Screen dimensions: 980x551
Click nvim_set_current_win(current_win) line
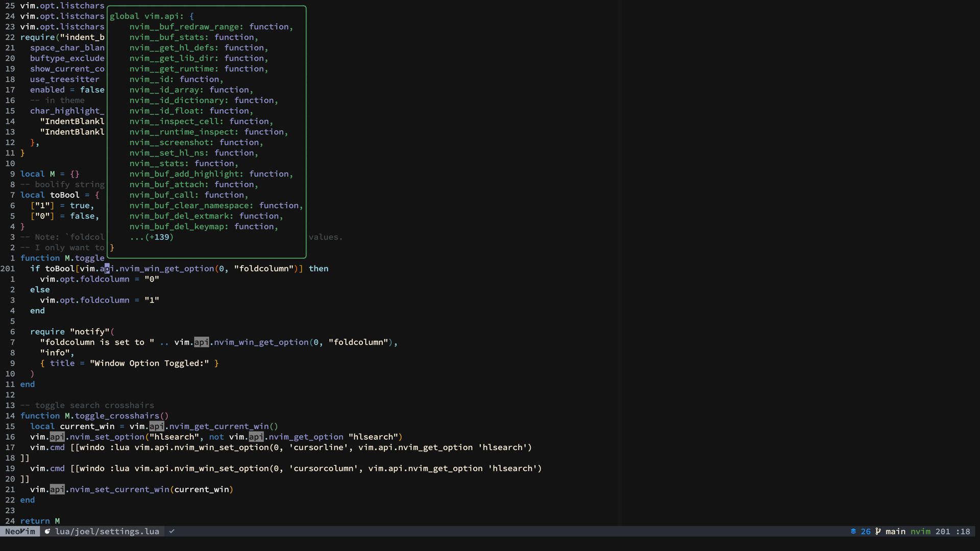click(x=132, y=489)
